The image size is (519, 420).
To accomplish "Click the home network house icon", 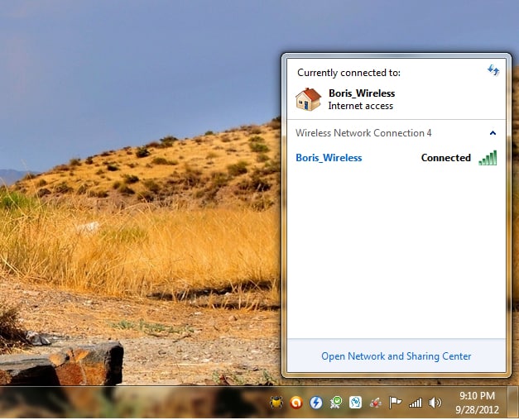I will pyautogui.click(x=308, y=99).
